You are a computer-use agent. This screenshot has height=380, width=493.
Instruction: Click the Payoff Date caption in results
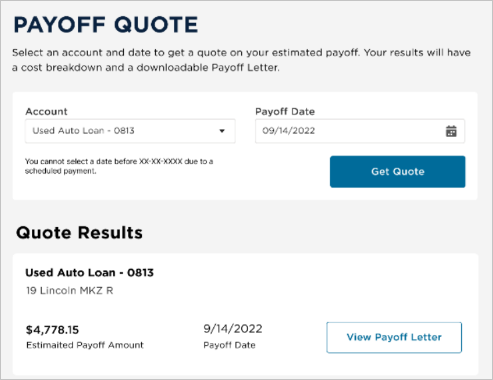click(229, 345)
